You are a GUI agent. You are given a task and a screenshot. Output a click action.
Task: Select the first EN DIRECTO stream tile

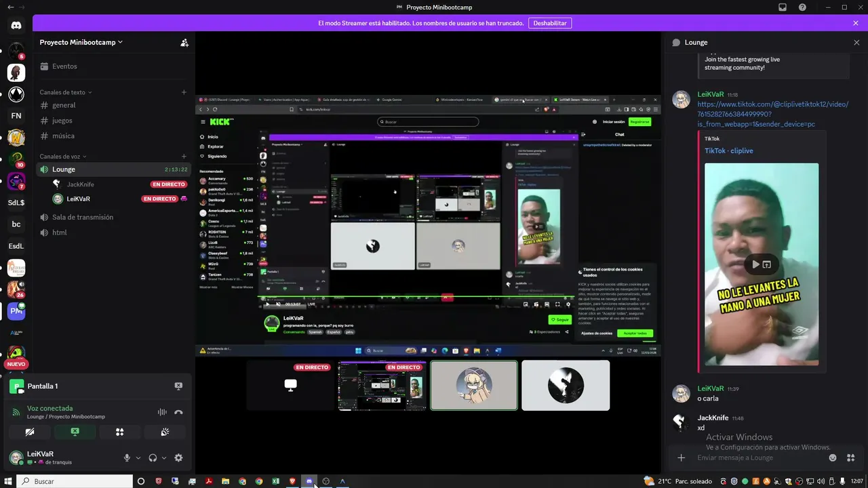[290, 385]
